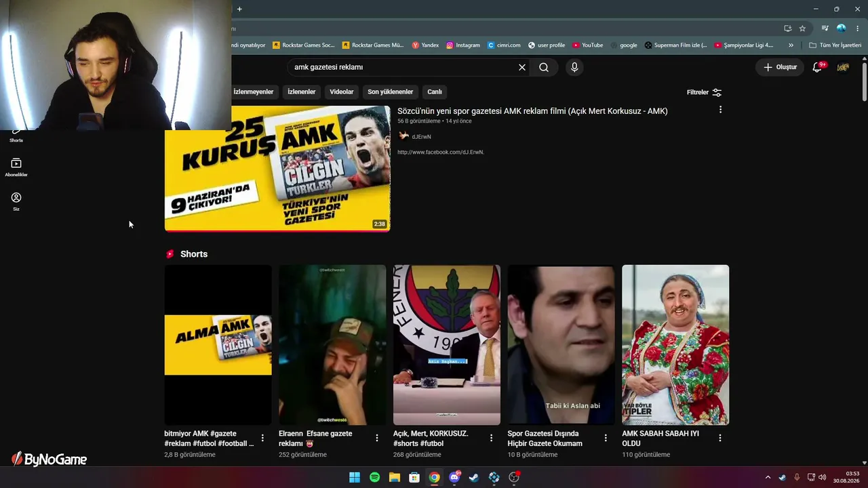Open the Fenerbahçe Aziz Başkan short thumbnail
This screenshot has width=868, height=488.
click(x=447, y=345)
